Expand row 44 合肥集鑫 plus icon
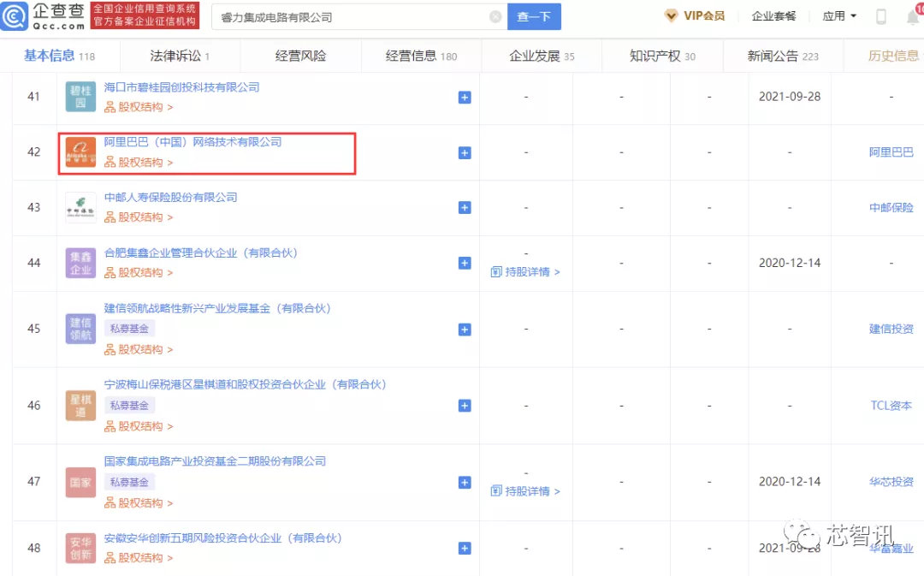This screenshot has width=924, height=576. (x=465, y=263)
